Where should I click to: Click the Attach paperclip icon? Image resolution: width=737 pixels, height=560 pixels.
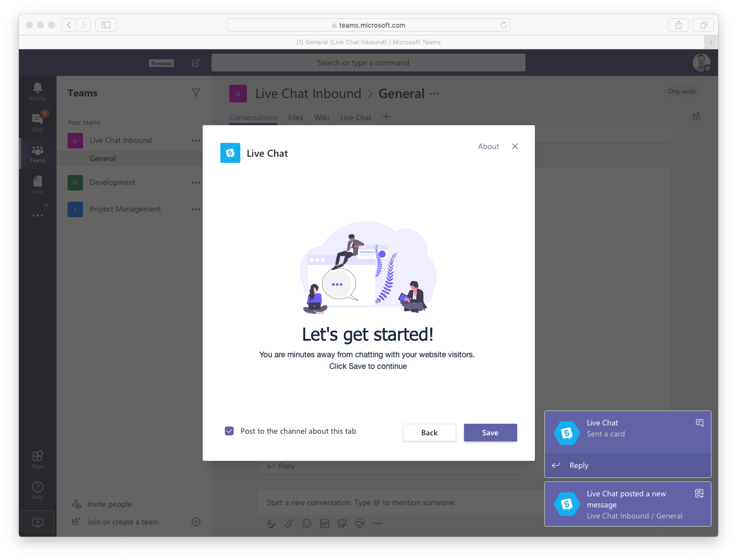click(x=289, y=523)
